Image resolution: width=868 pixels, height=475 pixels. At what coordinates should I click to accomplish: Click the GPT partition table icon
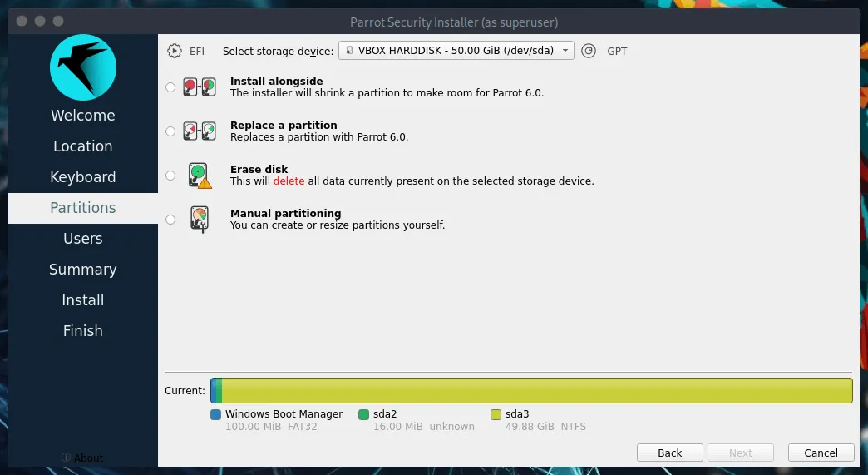589,51
